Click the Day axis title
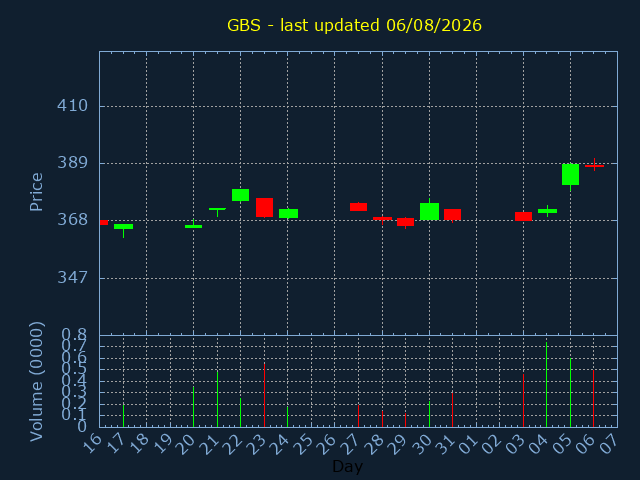Image resolution: width=640 pixels, height=480 pixels. [347, 466]
